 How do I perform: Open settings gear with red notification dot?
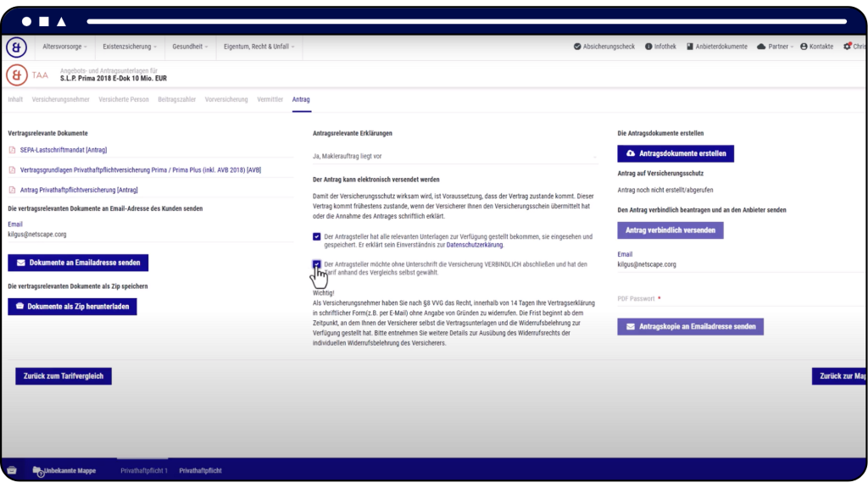coord(847,47)
